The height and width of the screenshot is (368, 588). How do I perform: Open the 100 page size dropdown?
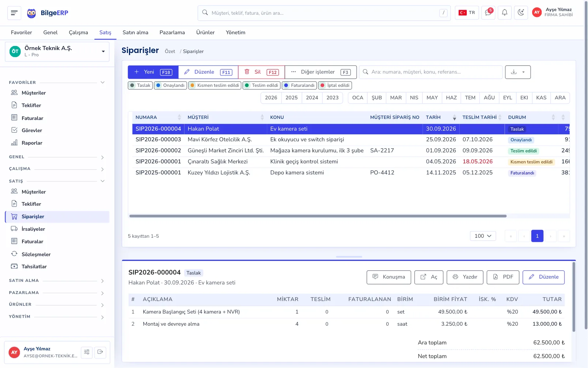tap(483, 236)
